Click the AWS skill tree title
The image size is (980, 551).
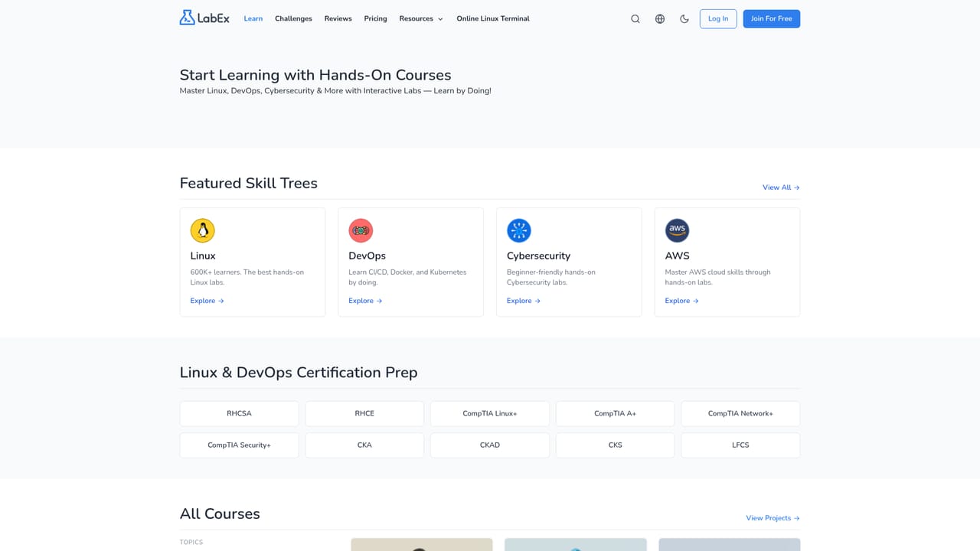click(x=678, y=256)
